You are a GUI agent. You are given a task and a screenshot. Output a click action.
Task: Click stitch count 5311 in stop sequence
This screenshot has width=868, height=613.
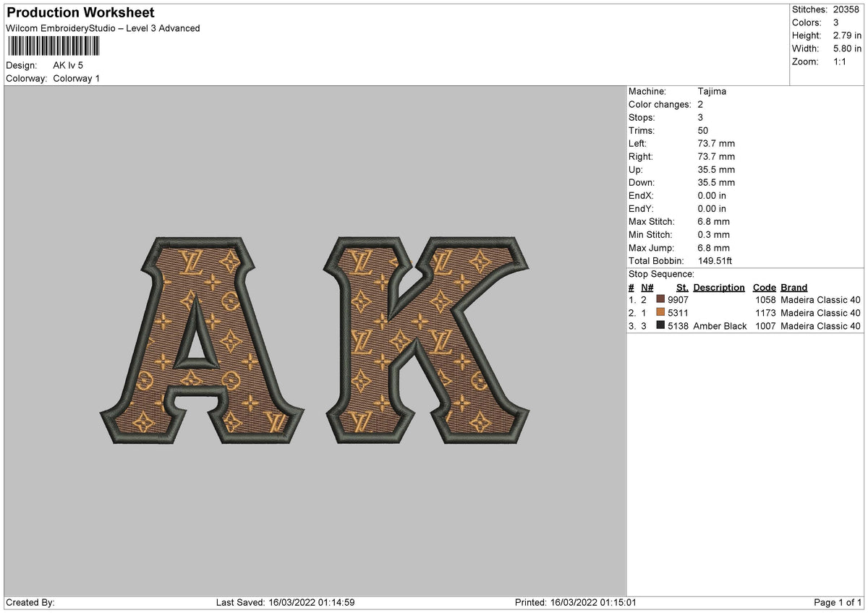[x=678, y=313]
